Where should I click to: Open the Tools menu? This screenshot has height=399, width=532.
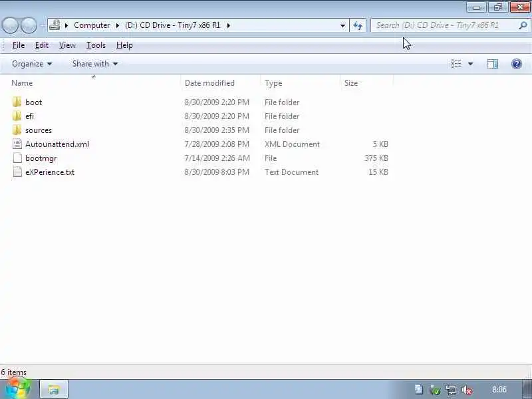pos(96,45)
